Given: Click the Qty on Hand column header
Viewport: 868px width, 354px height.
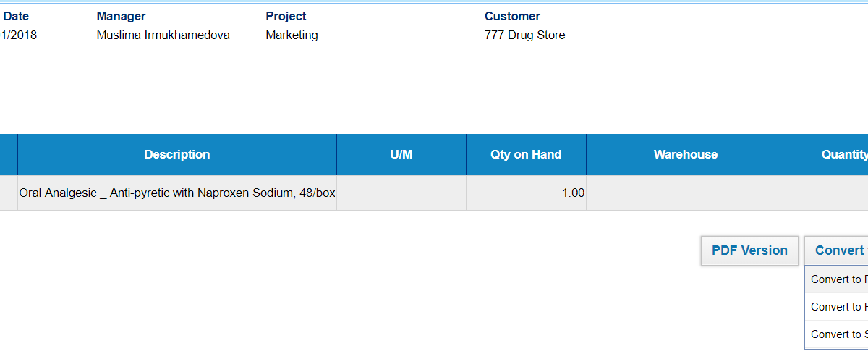Looking at the screenshot, I should click(526, 154).
